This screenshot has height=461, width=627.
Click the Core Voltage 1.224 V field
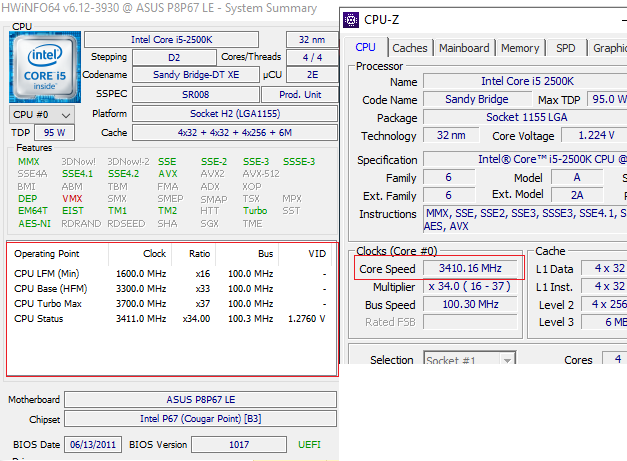(x=594, y=136)
